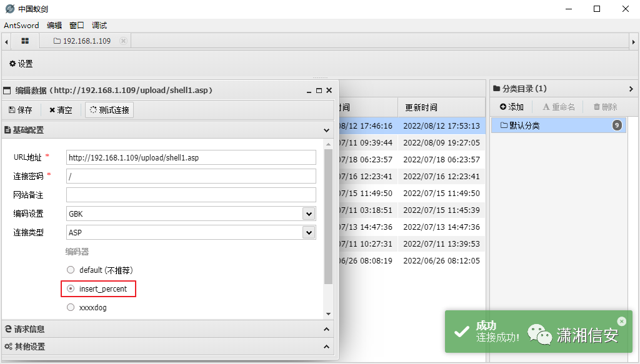Click 重命名 rename category button

tap(558, 107)
